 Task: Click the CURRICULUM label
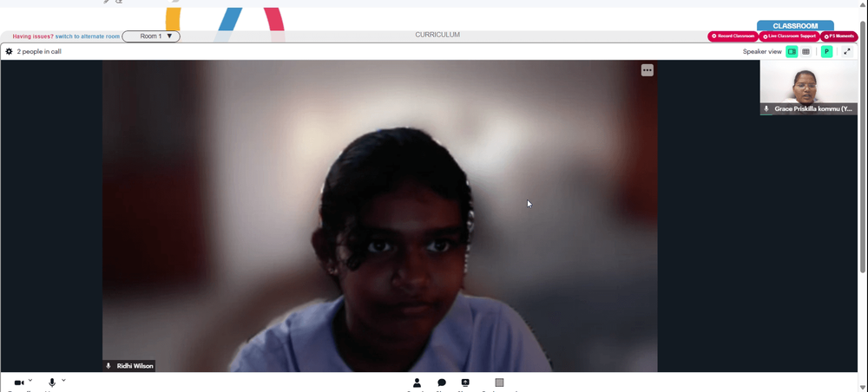click(x=437, y=35)
